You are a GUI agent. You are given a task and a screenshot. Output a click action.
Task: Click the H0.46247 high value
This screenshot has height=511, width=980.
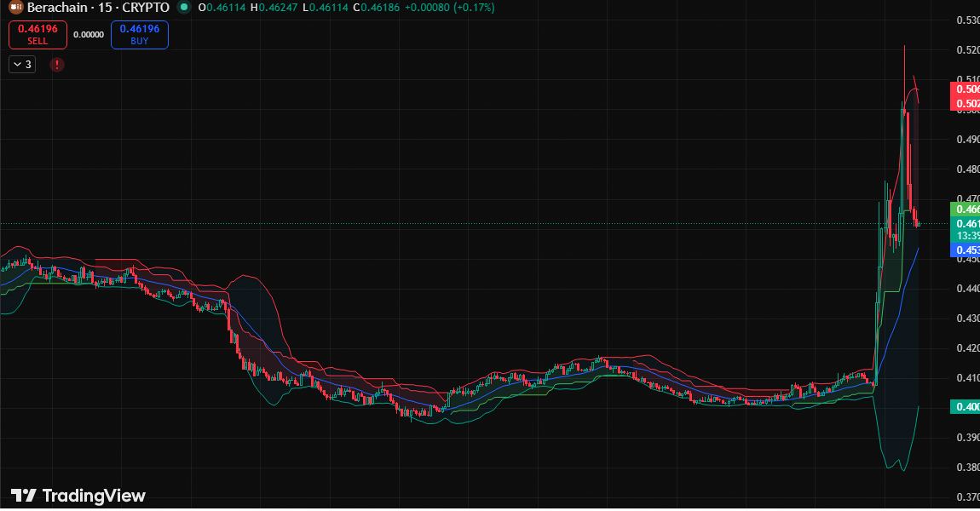pos(274,8)
